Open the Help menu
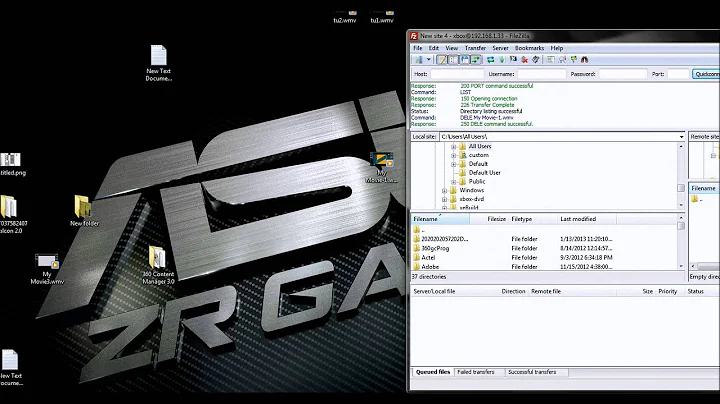The width and height of the screenshot is (720, 404). [x=557, y=48]
